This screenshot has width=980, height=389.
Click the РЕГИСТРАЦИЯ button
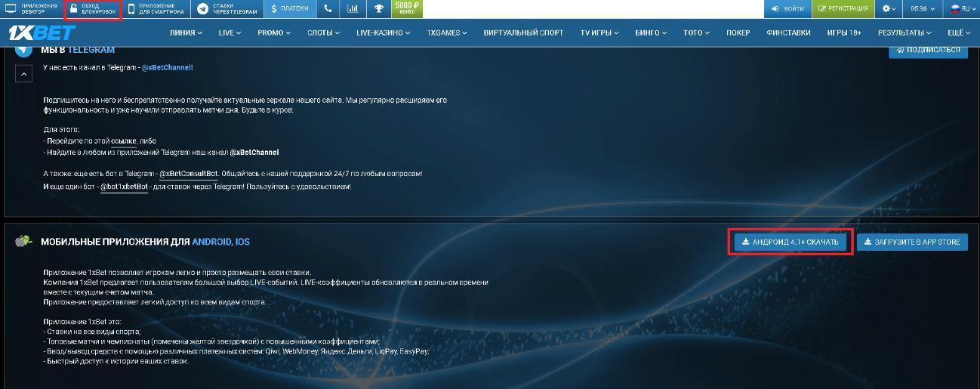(x=843, y=9)
